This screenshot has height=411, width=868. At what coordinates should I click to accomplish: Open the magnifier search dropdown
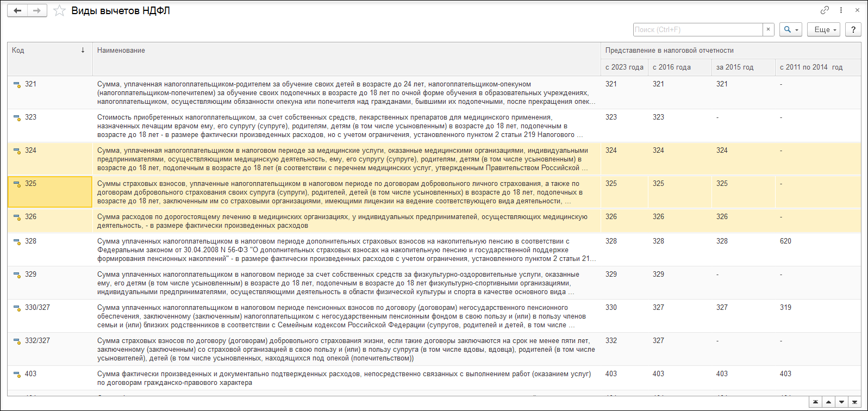(791, 29)
